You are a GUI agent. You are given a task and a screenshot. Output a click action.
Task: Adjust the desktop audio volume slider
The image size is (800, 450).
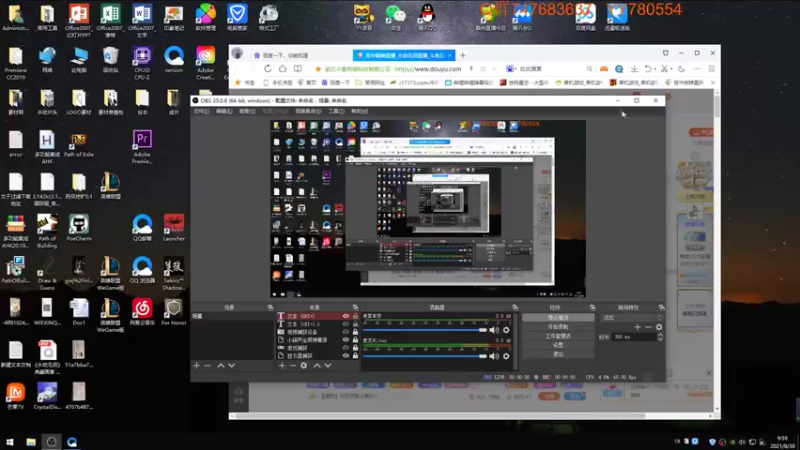(425, 330)
